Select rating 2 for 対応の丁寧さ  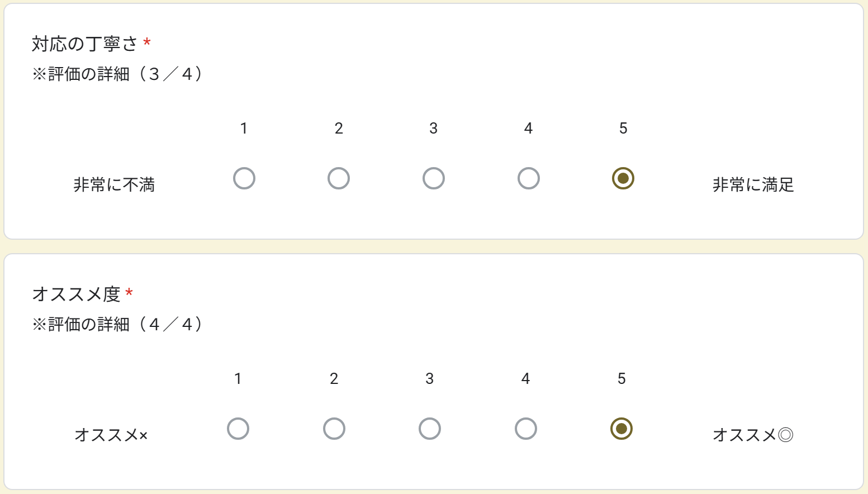tap(339, 179)
